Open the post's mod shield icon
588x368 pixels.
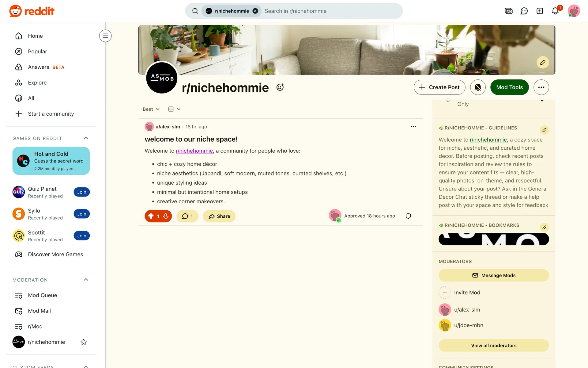pos(408,216)
